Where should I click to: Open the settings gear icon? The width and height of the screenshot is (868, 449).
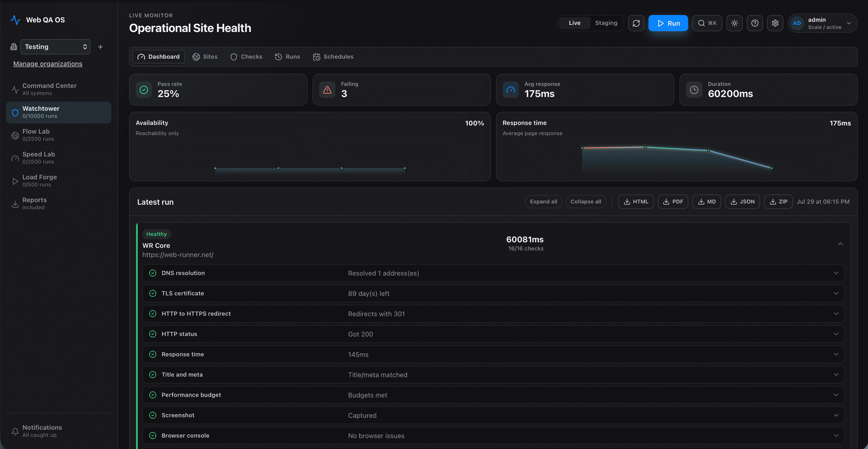(775, 23)
